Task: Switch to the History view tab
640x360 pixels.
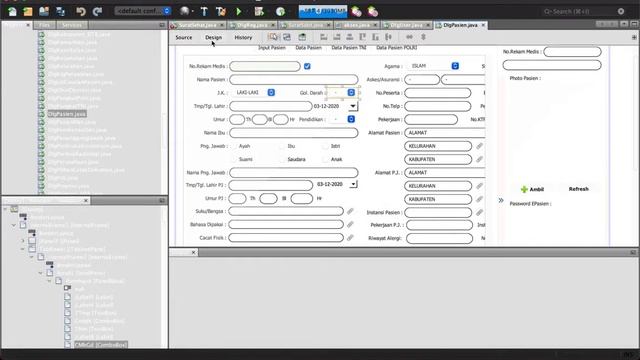Action: tap(243, 38)
